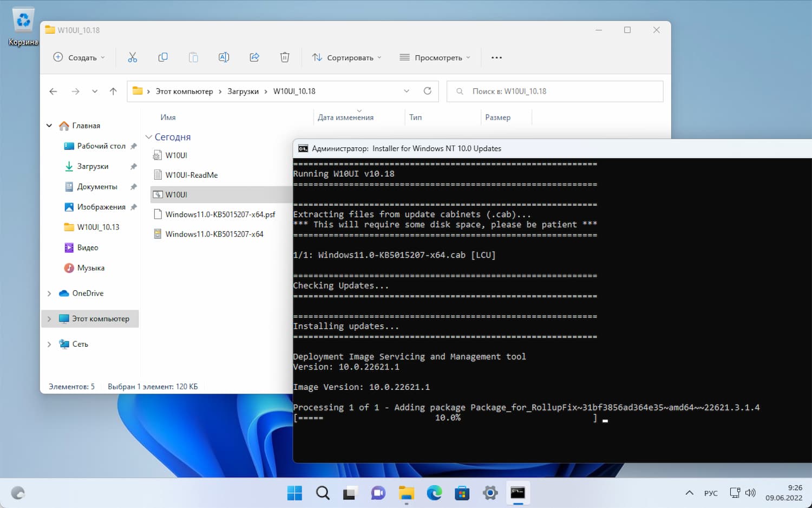812x508 pixels.
Task: Click the Delete (trash) icon in the toolbar
Action: [285, 57]
